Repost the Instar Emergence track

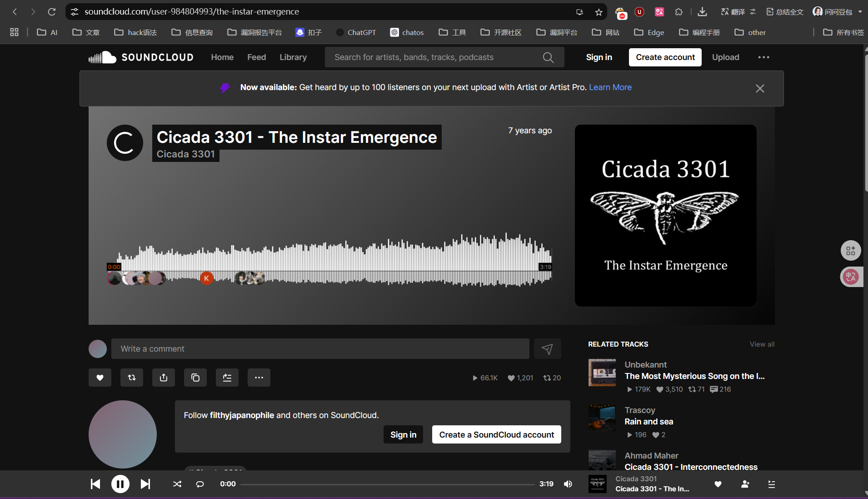tap(132, 378)
